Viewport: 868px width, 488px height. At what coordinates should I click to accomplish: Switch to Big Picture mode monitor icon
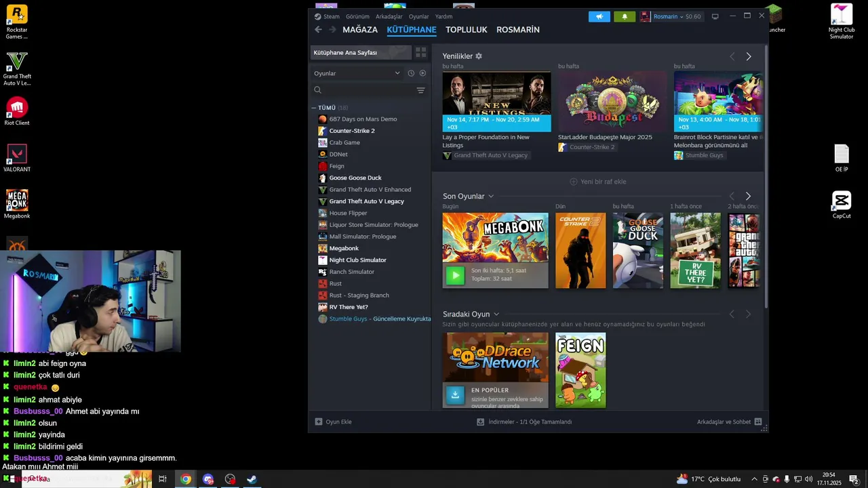click(715, 16)
